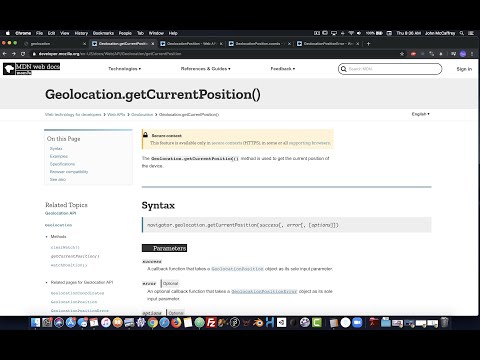Jump to Examples in On this Page
This screenshot has width=480, height=360.
pyautogui.click(x=59, y=156)
